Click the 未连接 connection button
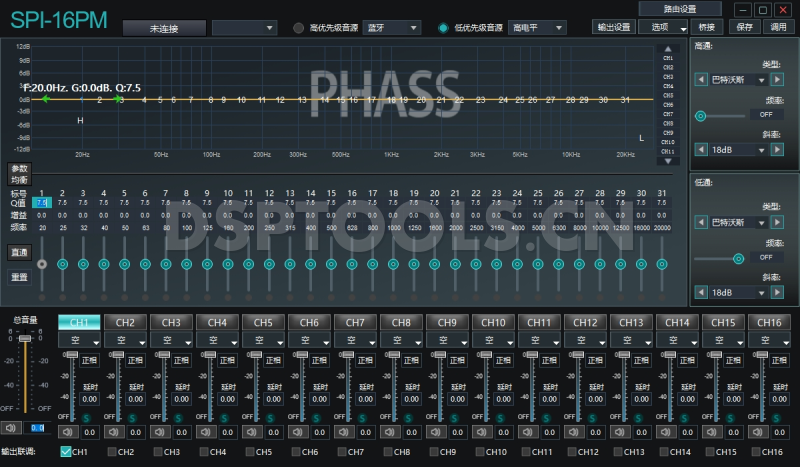Image resolution: width=800 pixels, height=467 pixels. point(164,28)
